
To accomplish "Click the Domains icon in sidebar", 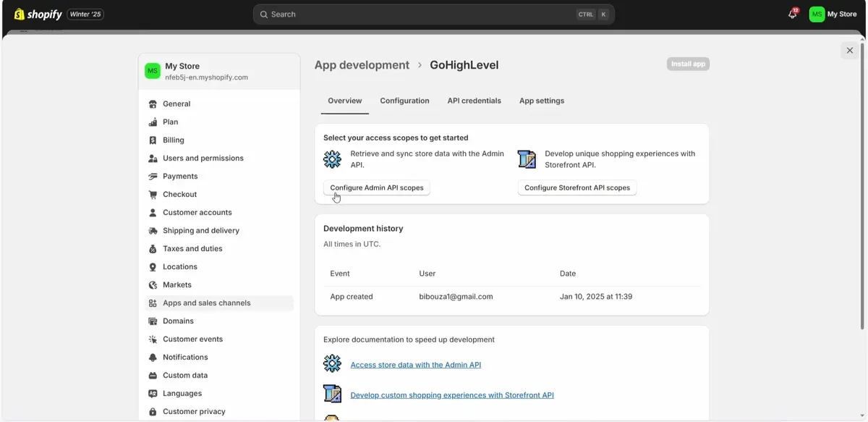I will point(153,321).
